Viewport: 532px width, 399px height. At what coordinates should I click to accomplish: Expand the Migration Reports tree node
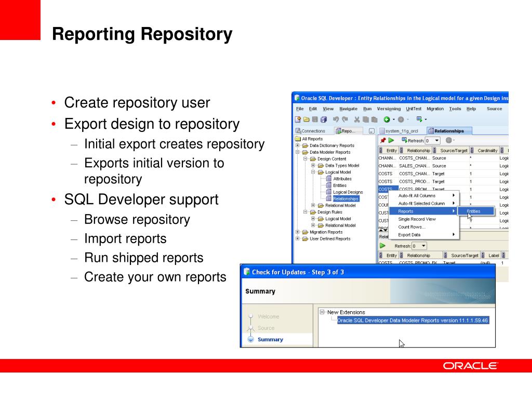click(298, 232)
